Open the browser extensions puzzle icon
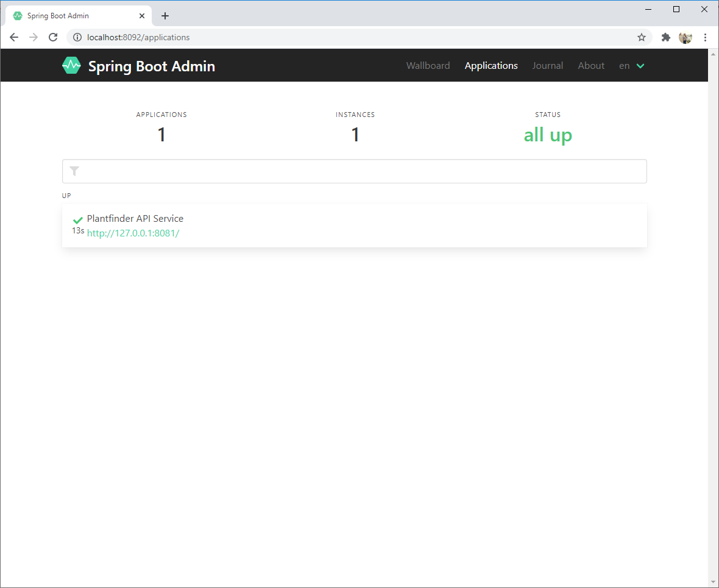719x588 pixels. (665, 37)
